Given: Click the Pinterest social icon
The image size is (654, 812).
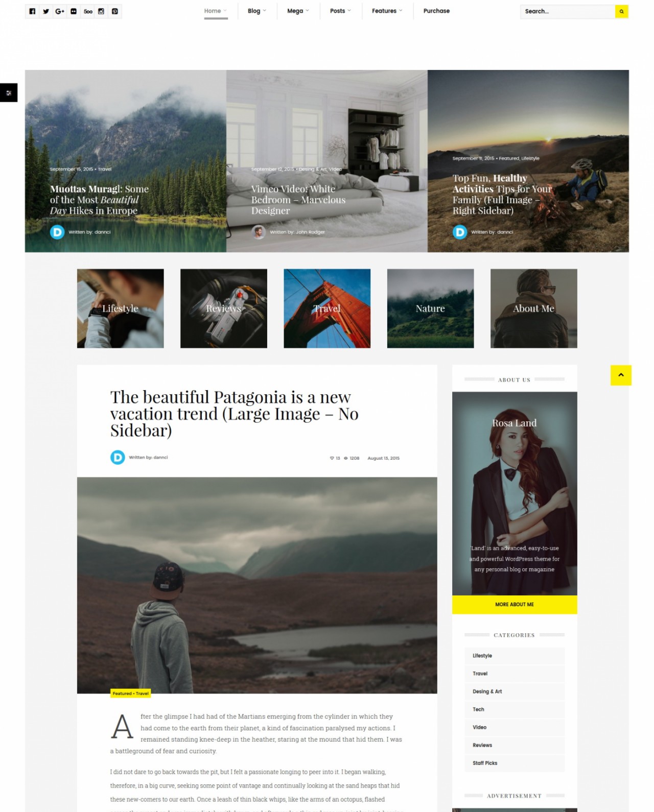Looking at the screenshot, I should coord(115,11).
